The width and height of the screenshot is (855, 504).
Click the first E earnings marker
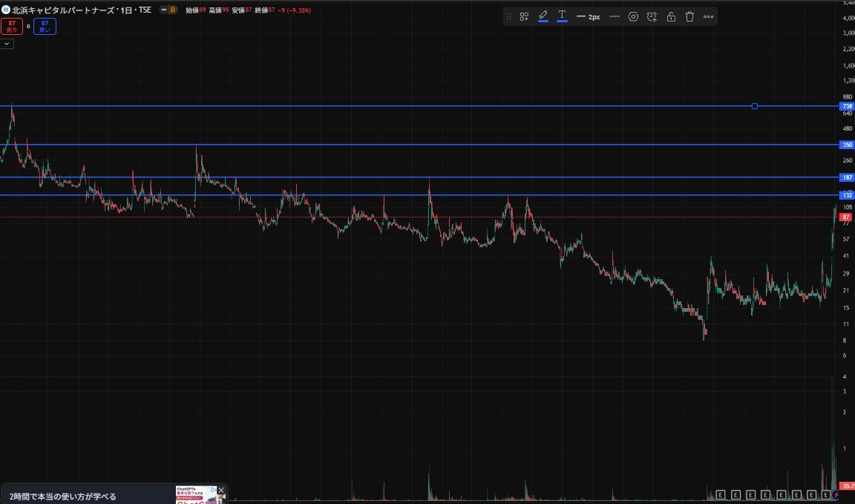(721, 495)
